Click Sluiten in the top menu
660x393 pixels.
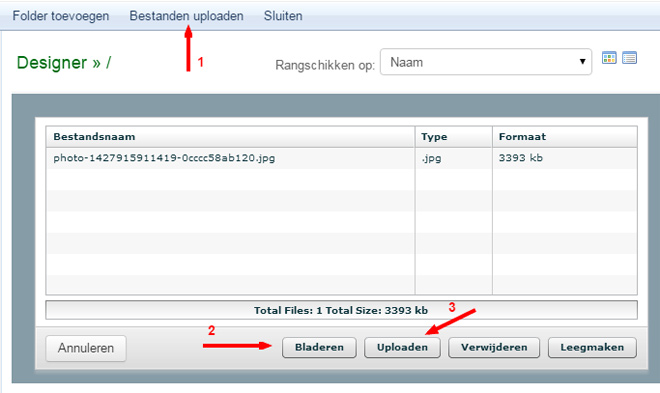283,16
